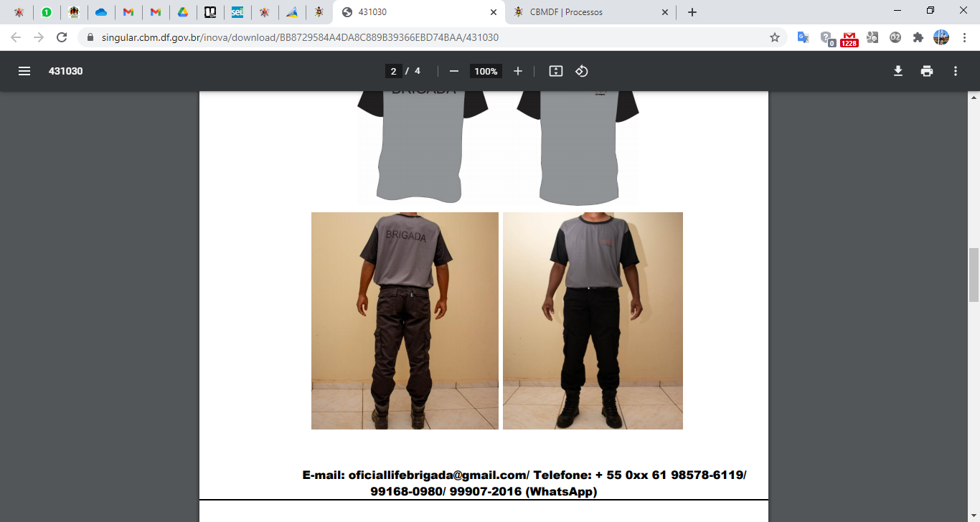
Task: Open a new browser tab
Action: coord(692,12)
